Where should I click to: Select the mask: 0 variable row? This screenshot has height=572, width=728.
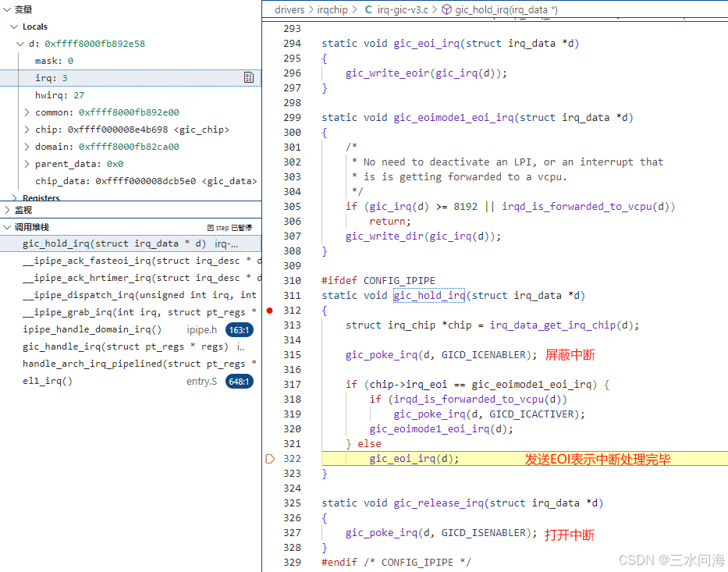[x=130, y=61]
